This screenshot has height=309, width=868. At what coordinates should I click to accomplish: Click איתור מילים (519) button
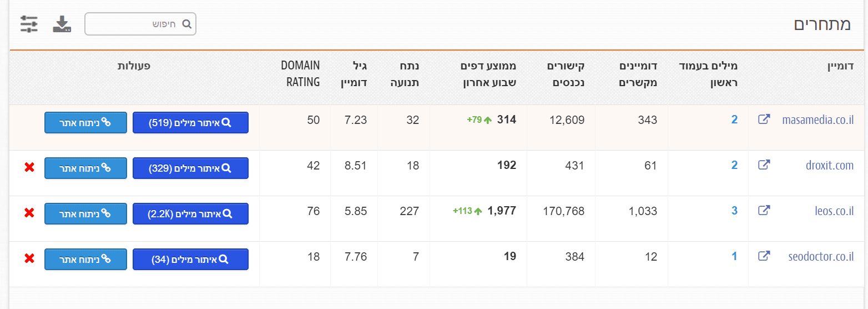[190, 123]
